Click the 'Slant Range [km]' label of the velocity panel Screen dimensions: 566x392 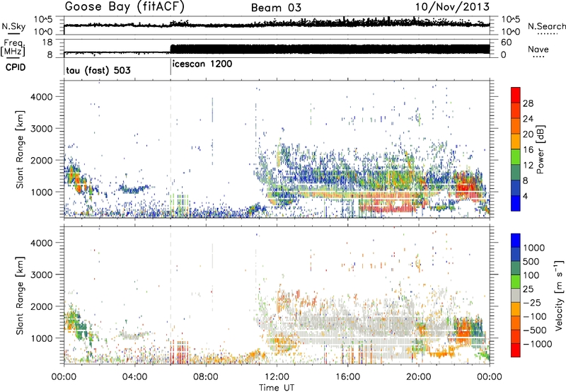20,296
